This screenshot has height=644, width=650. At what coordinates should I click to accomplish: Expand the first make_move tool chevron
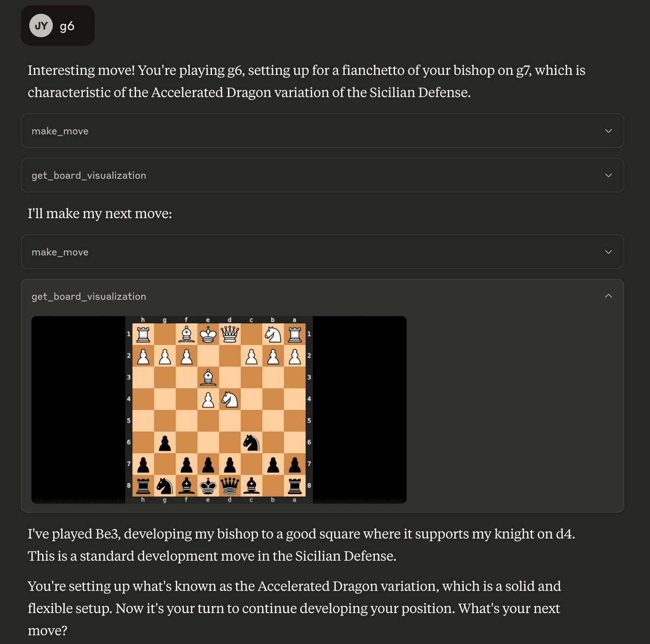(608, 131)
